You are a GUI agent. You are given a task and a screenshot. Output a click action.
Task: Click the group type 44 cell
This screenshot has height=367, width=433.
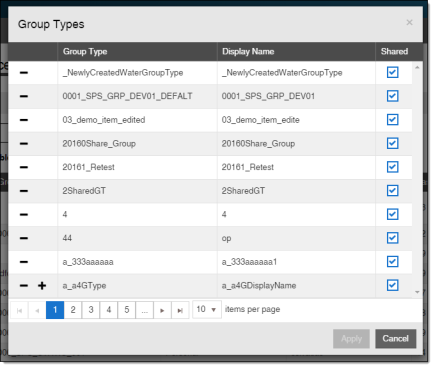[x=137, y=238]
